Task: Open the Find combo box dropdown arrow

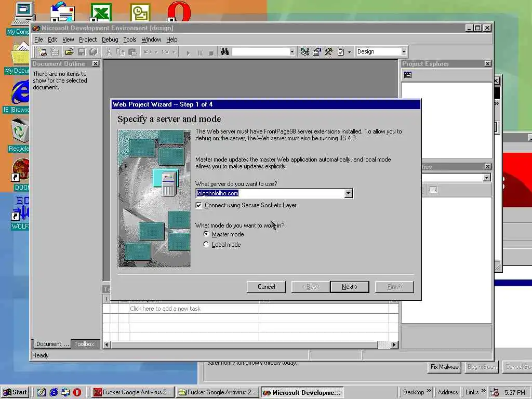Action: (292, 52)
